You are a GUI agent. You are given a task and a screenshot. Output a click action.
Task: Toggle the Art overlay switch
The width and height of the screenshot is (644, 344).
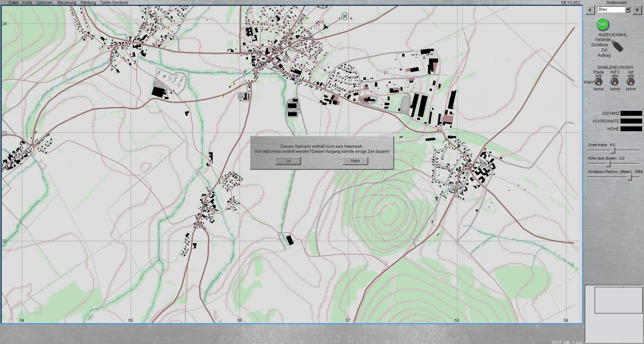[630, 82]
